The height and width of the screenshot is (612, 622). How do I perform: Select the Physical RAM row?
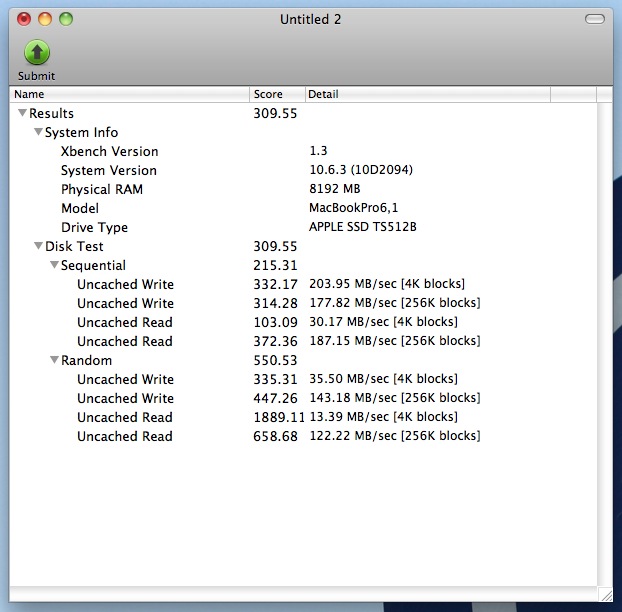303,189
